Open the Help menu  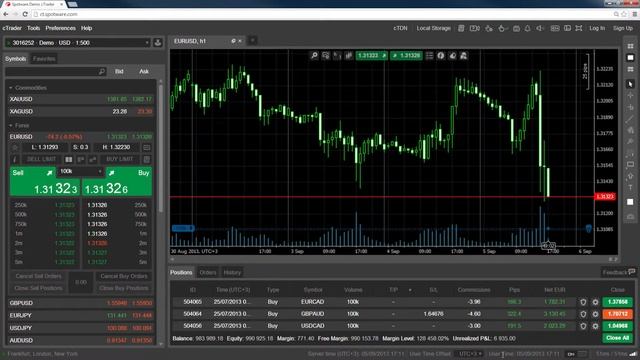[87, 28]
